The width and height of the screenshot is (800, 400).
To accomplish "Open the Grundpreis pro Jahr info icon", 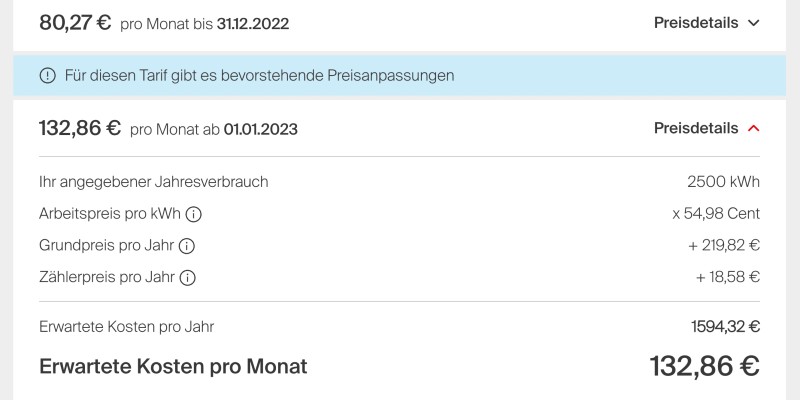I will click(x=187, y=246).
